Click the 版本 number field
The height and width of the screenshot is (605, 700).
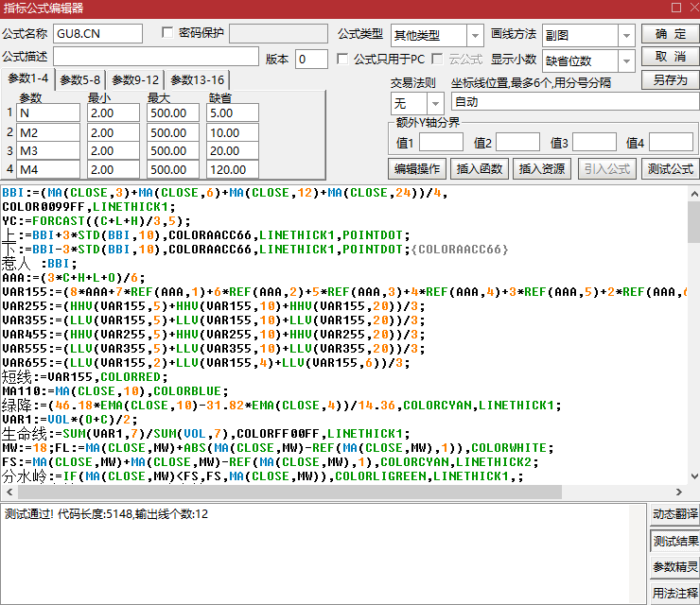click(311, 60)
